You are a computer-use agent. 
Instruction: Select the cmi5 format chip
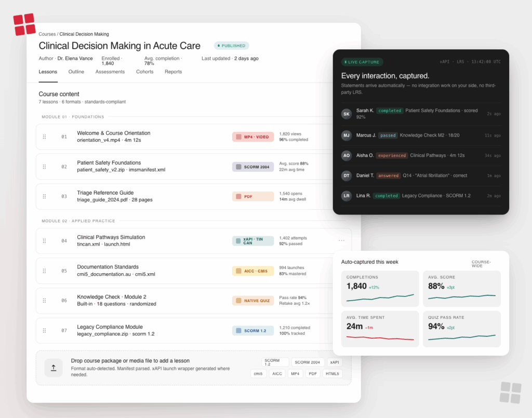258,373
